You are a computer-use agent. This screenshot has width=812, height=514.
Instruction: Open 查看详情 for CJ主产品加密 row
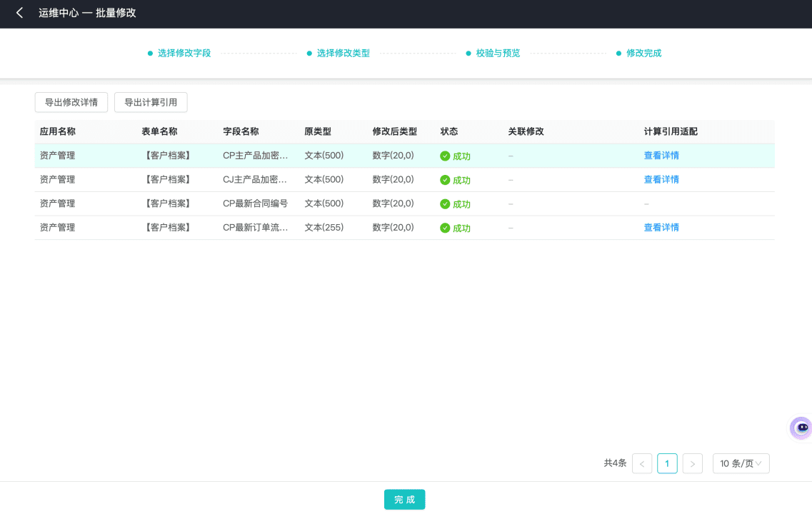click(661, 180)
